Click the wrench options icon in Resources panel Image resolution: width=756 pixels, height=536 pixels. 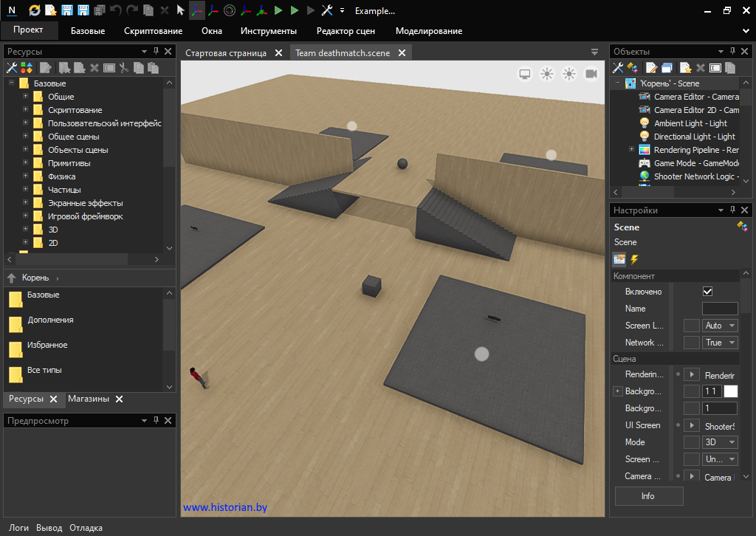point(12,68)
